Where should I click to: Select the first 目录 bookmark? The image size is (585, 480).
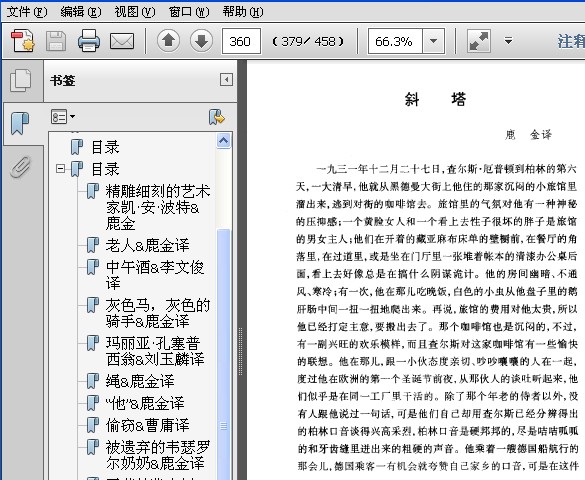pyautogui.click(x=105, y=147)
